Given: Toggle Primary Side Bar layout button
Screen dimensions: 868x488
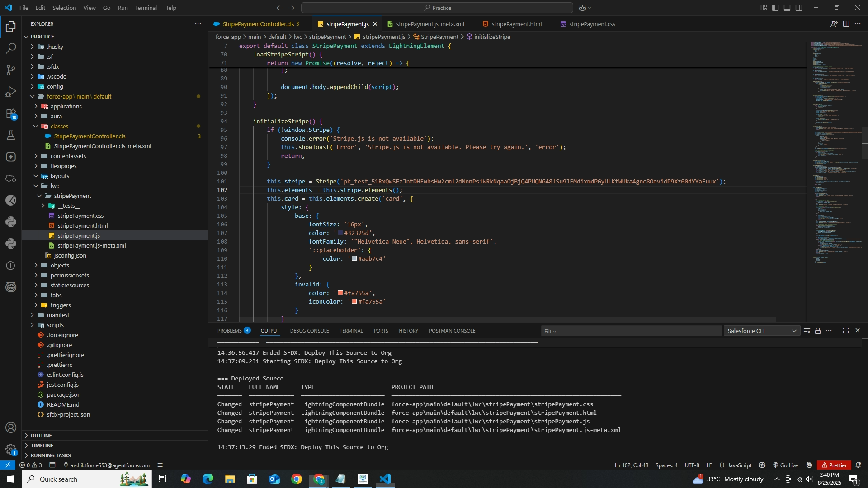Looking at the screenshot, I should [775, 8].
